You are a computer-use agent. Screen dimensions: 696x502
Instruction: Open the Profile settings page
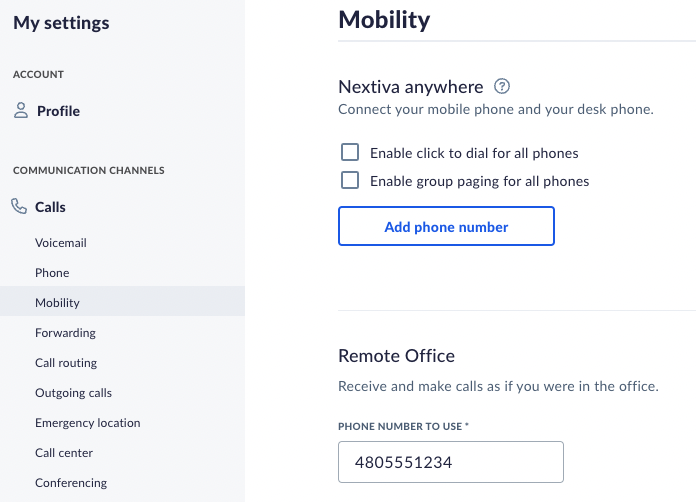pos(58,111)
